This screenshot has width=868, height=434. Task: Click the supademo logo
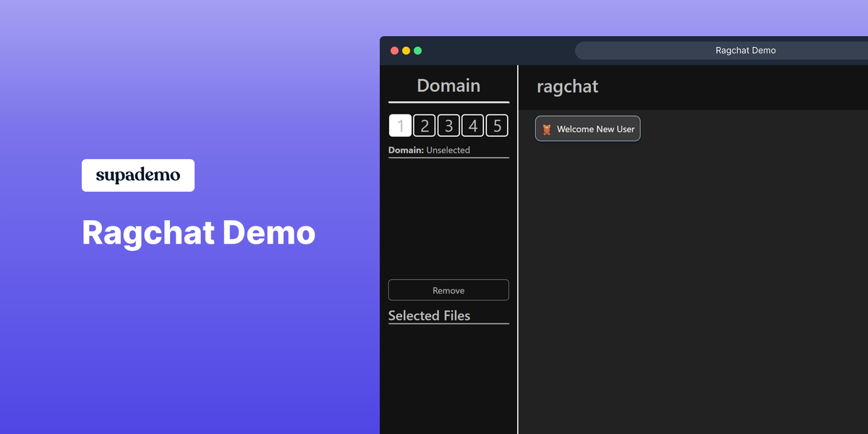point(138,175)
